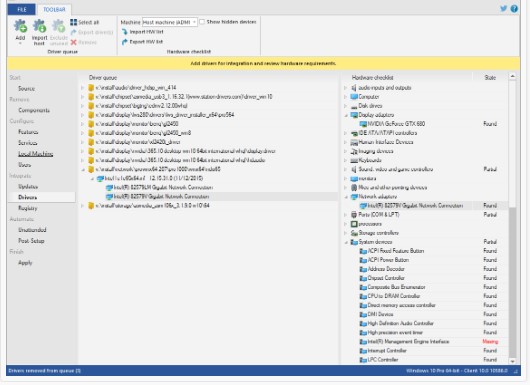Click the network prowinx64 folder icon
This screenshot has width=530, height=385.
click(91, 169)
